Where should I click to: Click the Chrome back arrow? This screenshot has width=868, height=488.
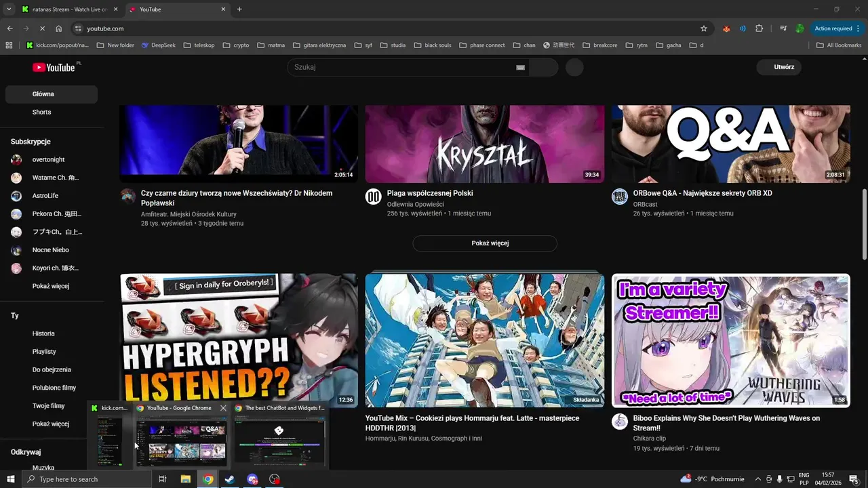(x=9, y=28)
